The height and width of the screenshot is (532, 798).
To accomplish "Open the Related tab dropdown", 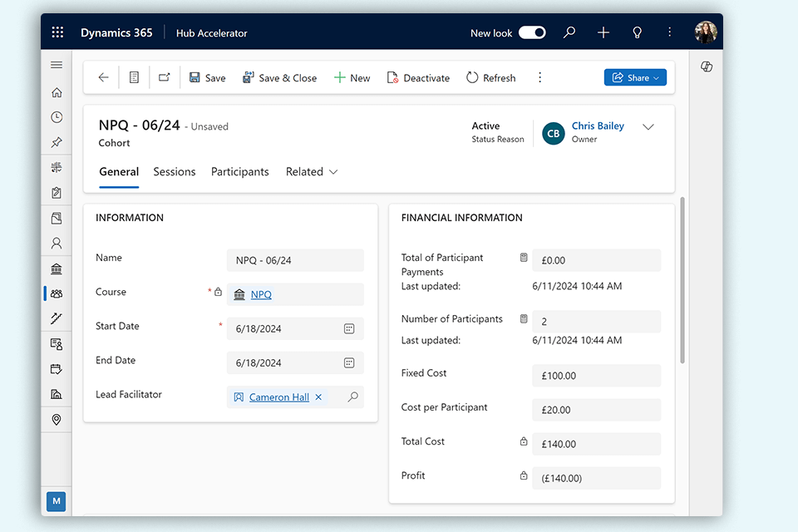I will [x=312, y=172].
